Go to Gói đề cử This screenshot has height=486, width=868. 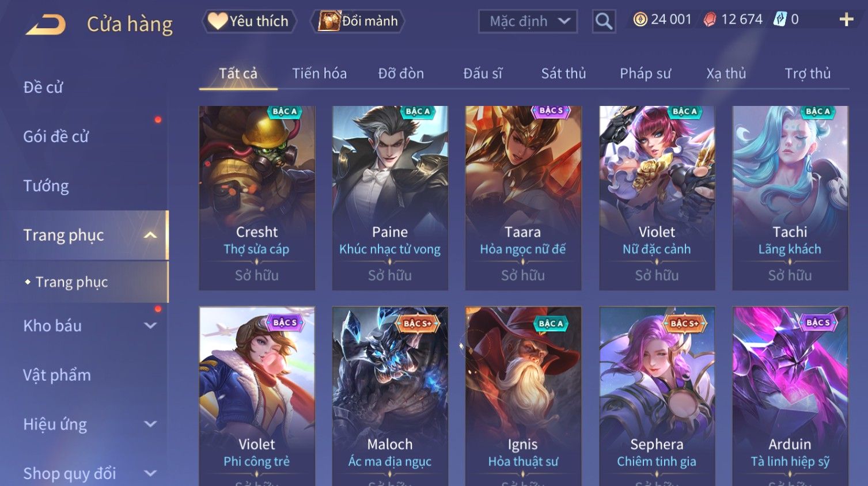click(56, 136)
